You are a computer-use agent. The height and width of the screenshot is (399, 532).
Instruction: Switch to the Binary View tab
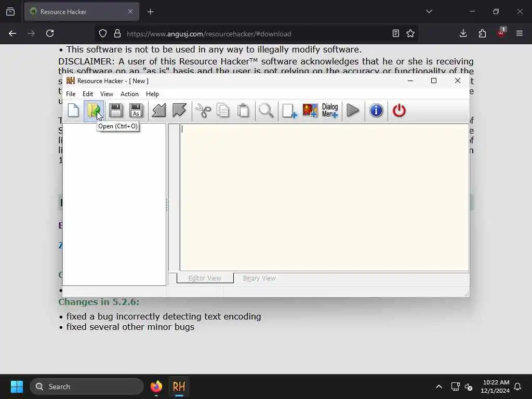tap(260, 278)
